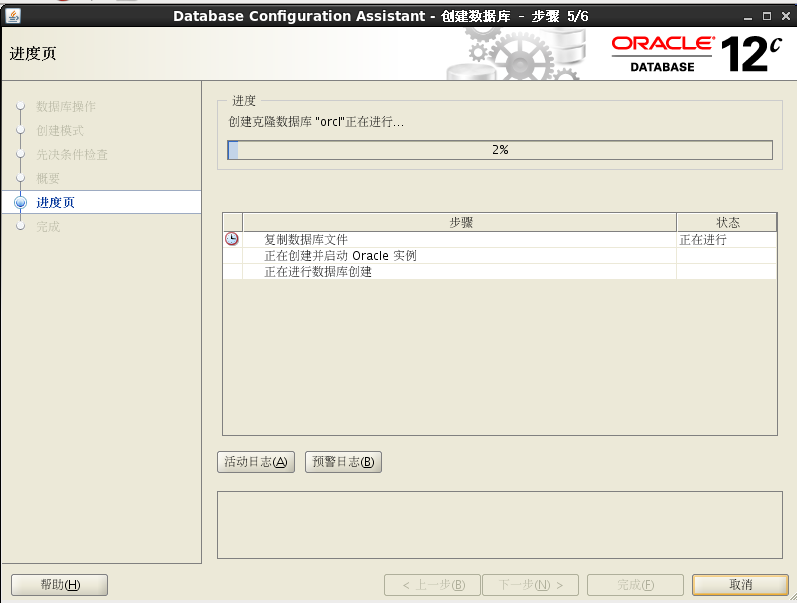Maximize the Database Configuration Assistant window
This screenshot has height=603, width=797.
pos(767,16)
